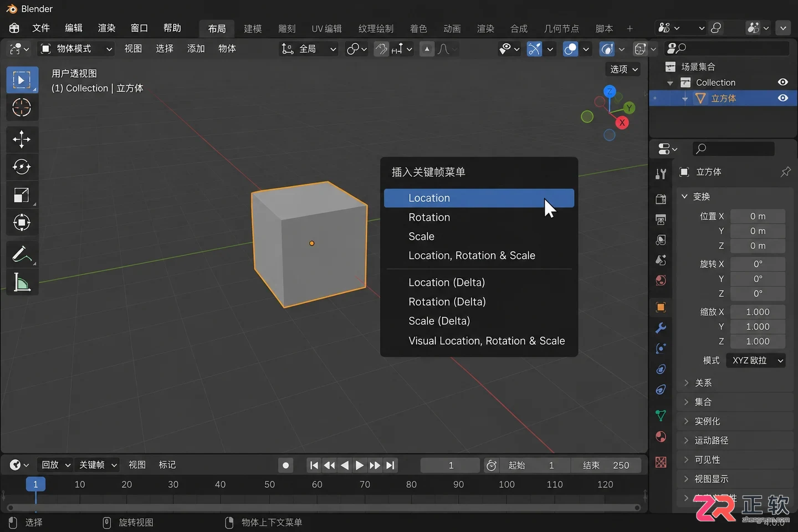The height and width of the screenshot is (532, 798).
Task: Toggle auto keying record button
Action: point(285,465)
